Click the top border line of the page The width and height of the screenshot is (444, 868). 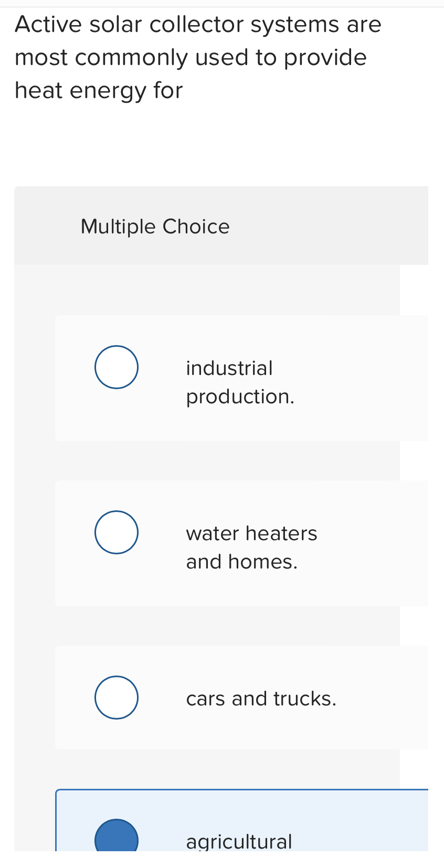click(222, 2)
